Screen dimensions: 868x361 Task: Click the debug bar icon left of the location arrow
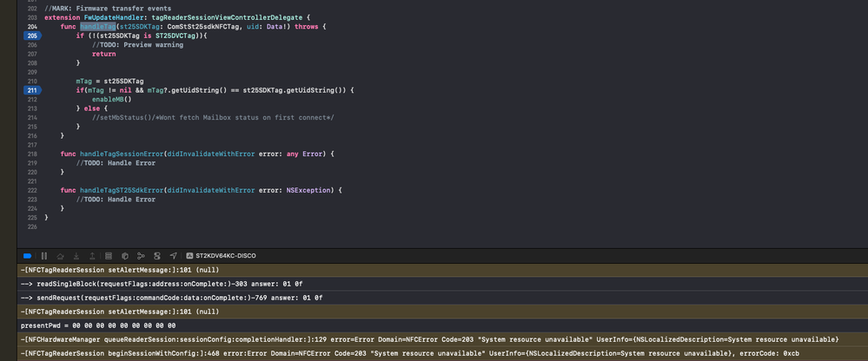click(x=157, y=256)
